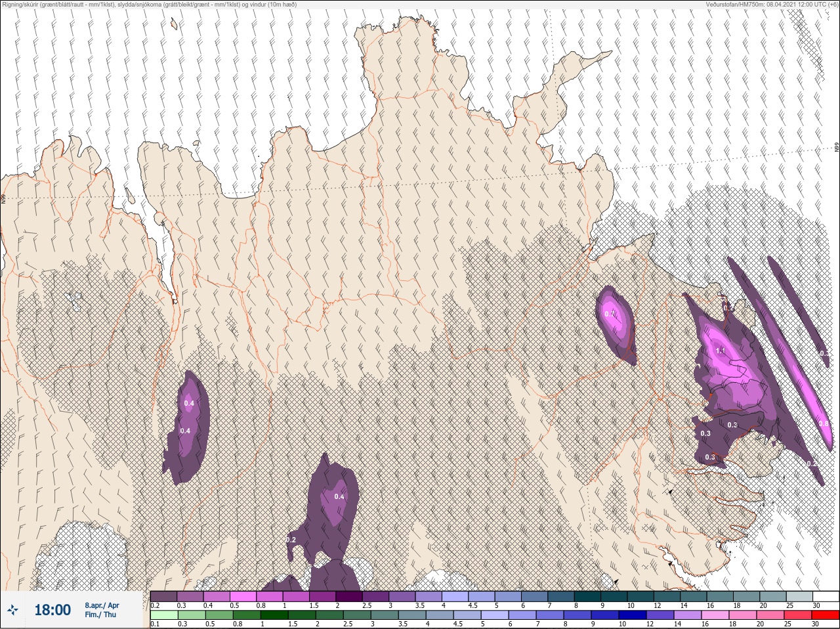The image size is (840, 629).
Task: Pick the dark teal 9 swatch in upper legend
Action: [614, 596]
